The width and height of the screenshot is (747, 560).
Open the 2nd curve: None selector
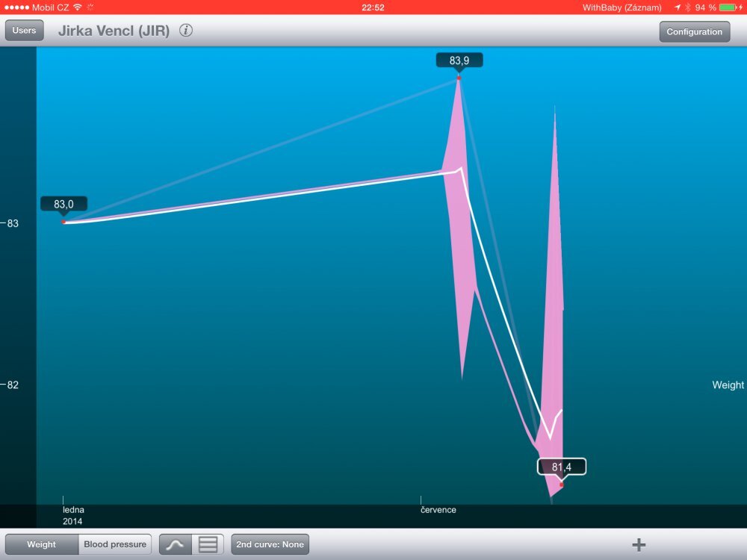[270, 544]
